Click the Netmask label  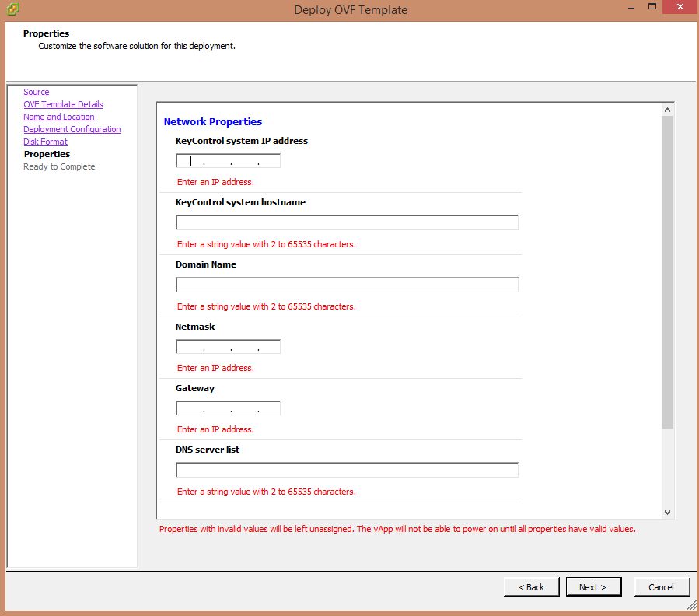195,327
